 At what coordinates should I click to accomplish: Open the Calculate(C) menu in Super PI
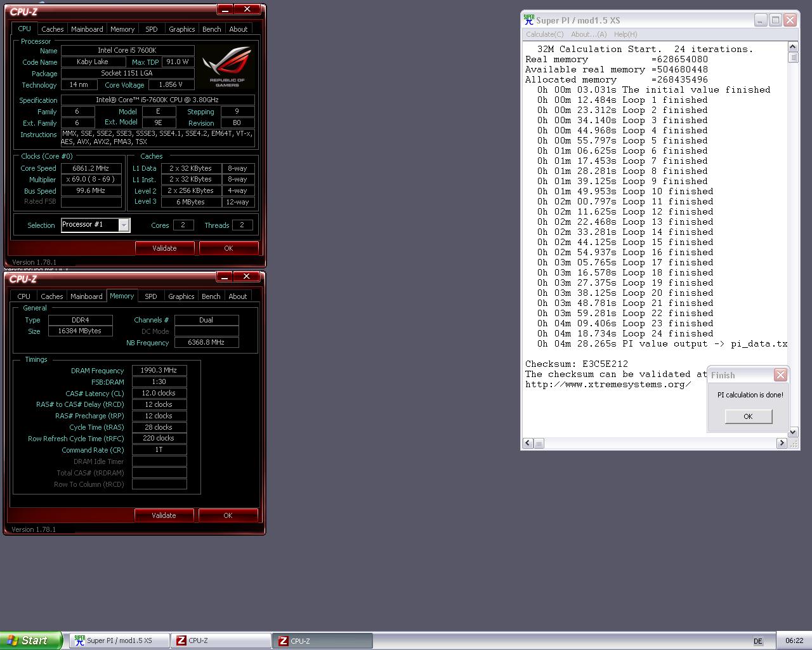pos(544,34)
